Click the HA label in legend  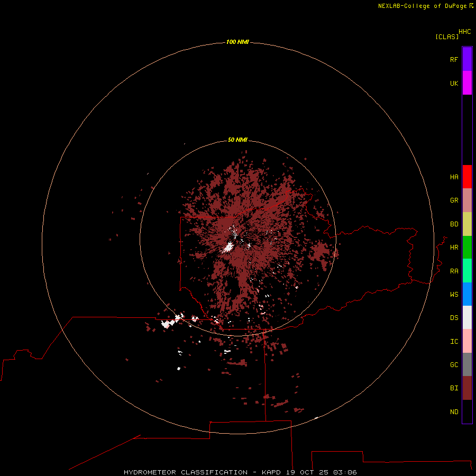tap(454, 177)
